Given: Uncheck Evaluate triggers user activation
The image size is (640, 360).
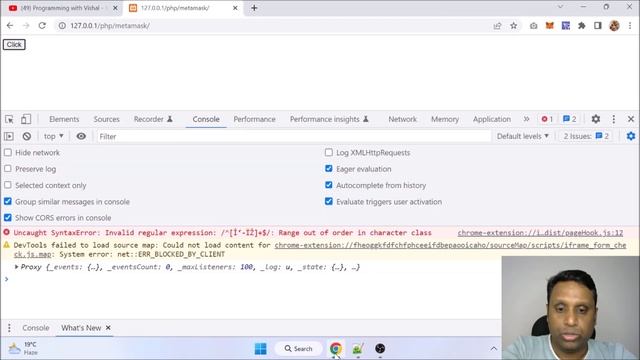Looking at the screenshot, I should pos(329,201).
